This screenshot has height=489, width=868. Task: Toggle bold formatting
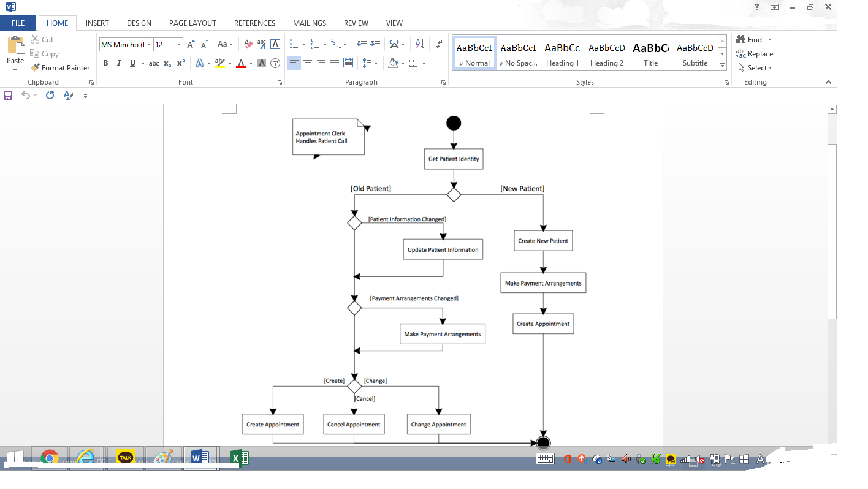(x=105, y=63)
